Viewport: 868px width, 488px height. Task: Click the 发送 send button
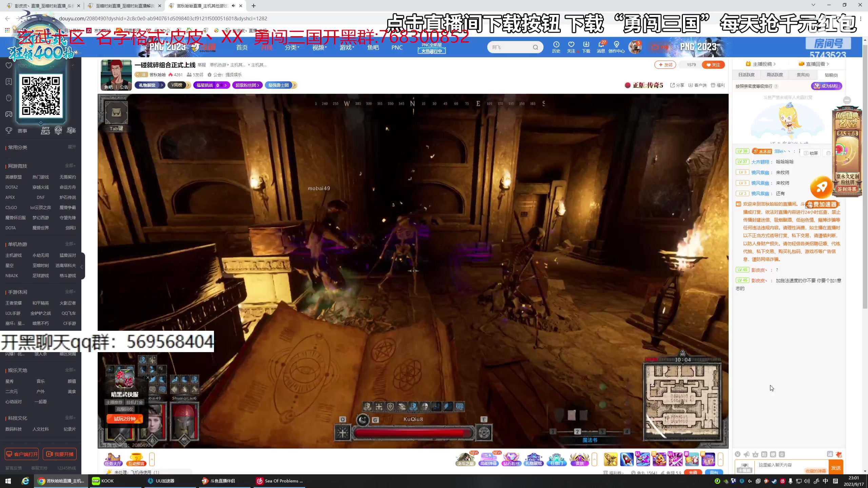836,467
